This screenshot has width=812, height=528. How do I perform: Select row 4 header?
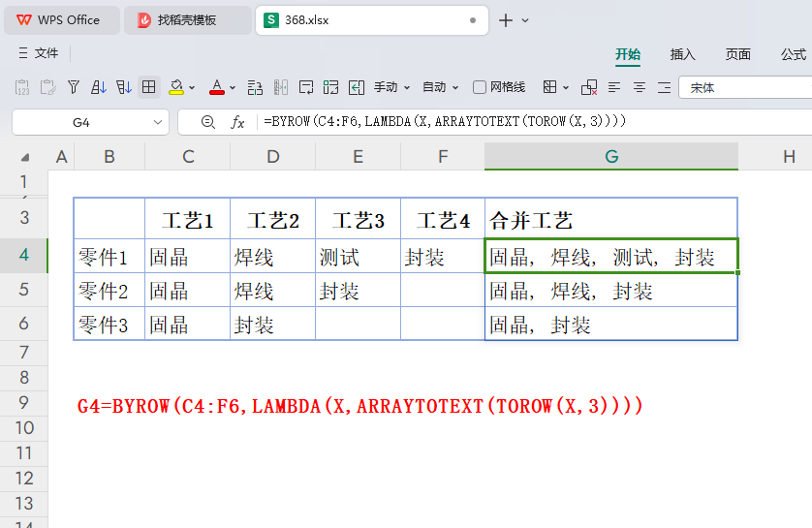24,255
